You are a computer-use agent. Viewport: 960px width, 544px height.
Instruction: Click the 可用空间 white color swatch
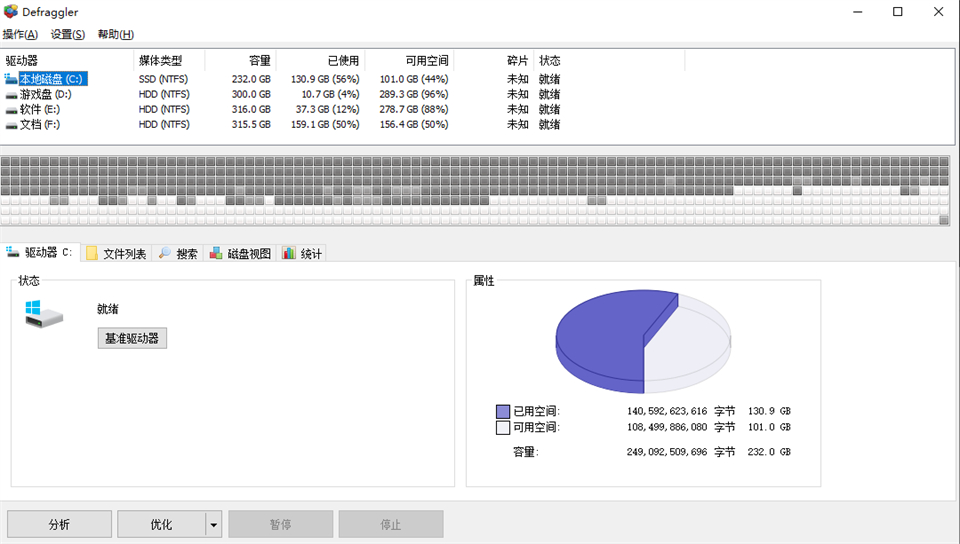(503, 428)
